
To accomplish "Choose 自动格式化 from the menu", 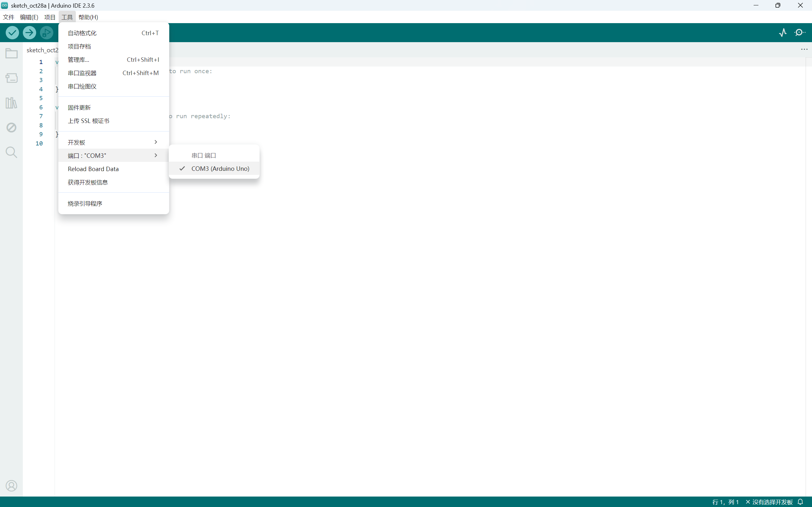I will (82, 33).
